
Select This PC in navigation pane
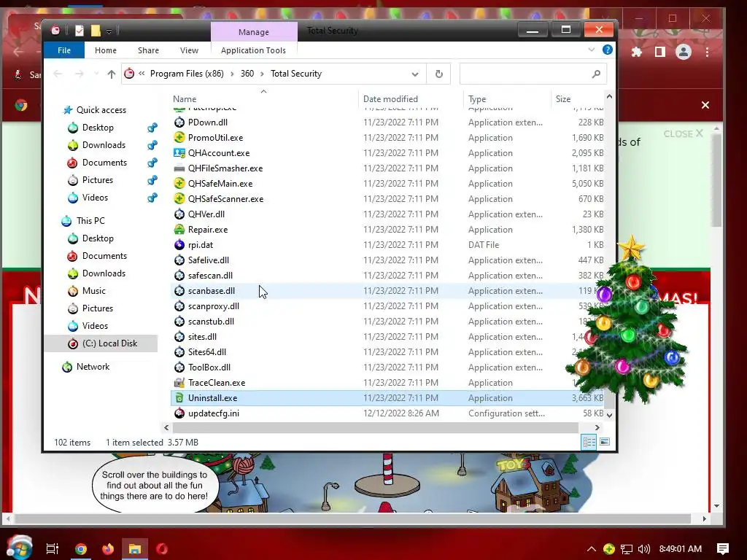(x=90, y=221)
